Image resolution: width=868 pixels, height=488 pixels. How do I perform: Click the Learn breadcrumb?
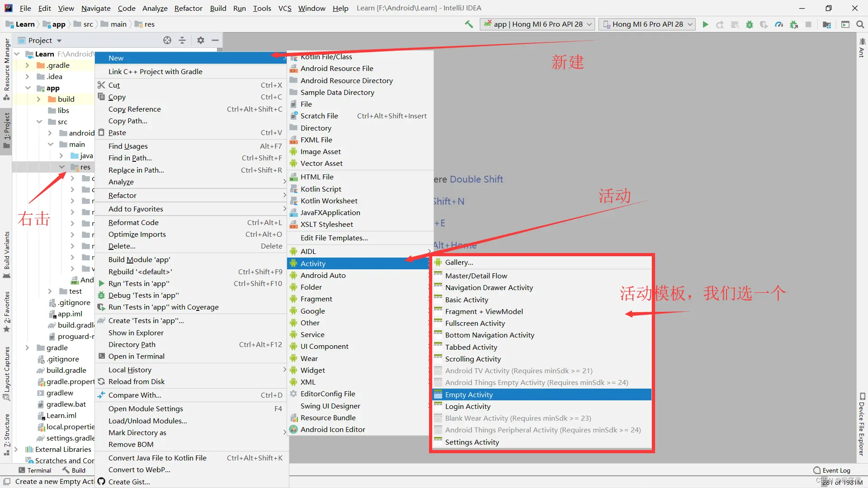(21, 24)
